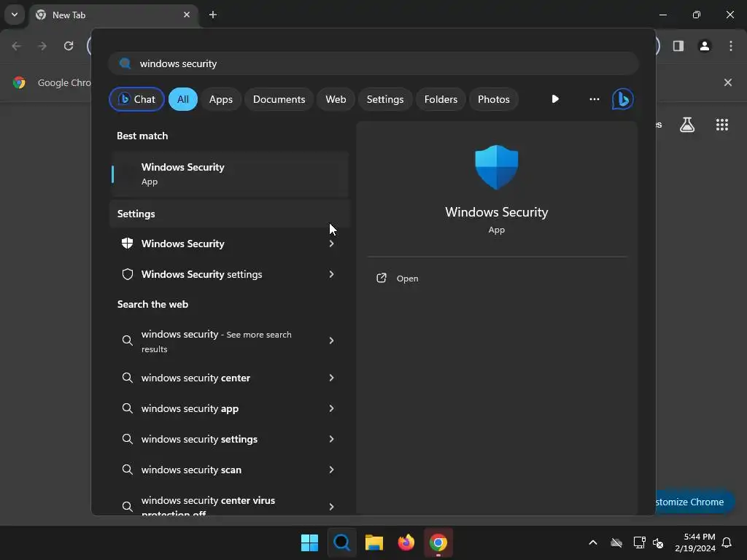
Task: Open Chrome tab search dropdown arrow
Action: coord(15,15)
